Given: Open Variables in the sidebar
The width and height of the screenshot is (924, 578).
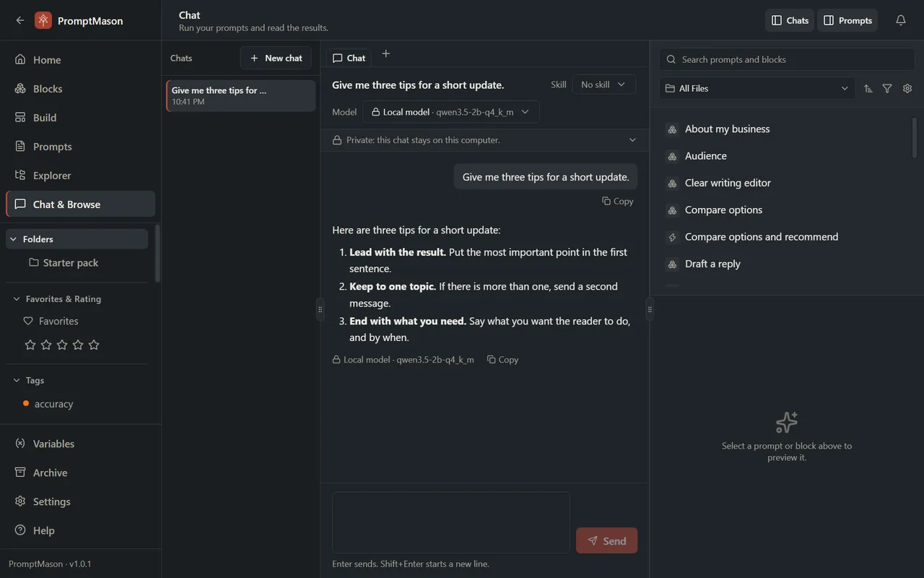Looking at the screenshot, I should tap(80, 444).
